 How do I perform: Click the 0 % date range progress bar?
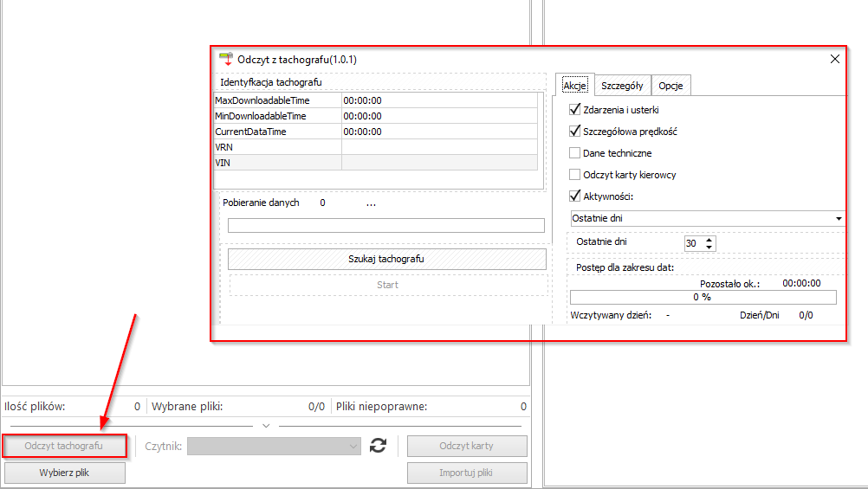[x=703, y=297]
